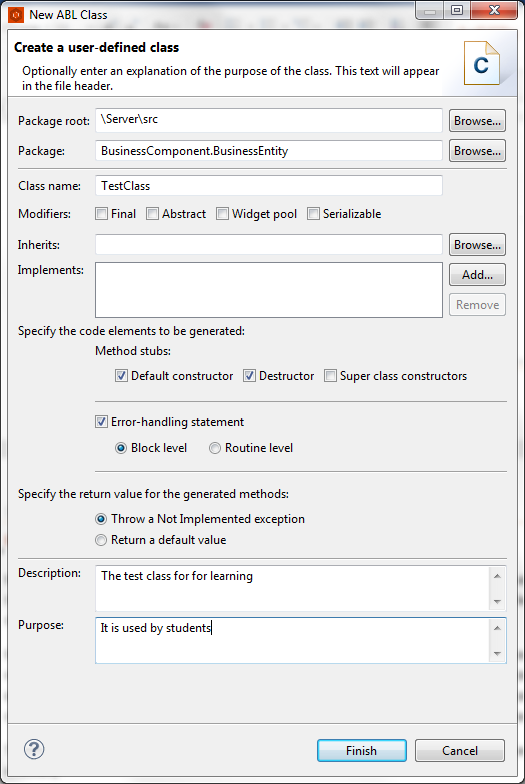Browse for the Package root folder

(x=477, y=120)
